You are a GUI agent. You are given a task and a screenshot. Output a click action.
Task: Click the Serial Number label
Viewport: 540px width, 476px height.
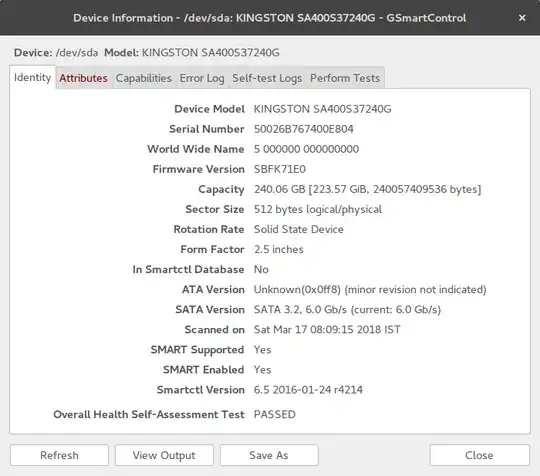pyautogui.click(x=207, y=129)
